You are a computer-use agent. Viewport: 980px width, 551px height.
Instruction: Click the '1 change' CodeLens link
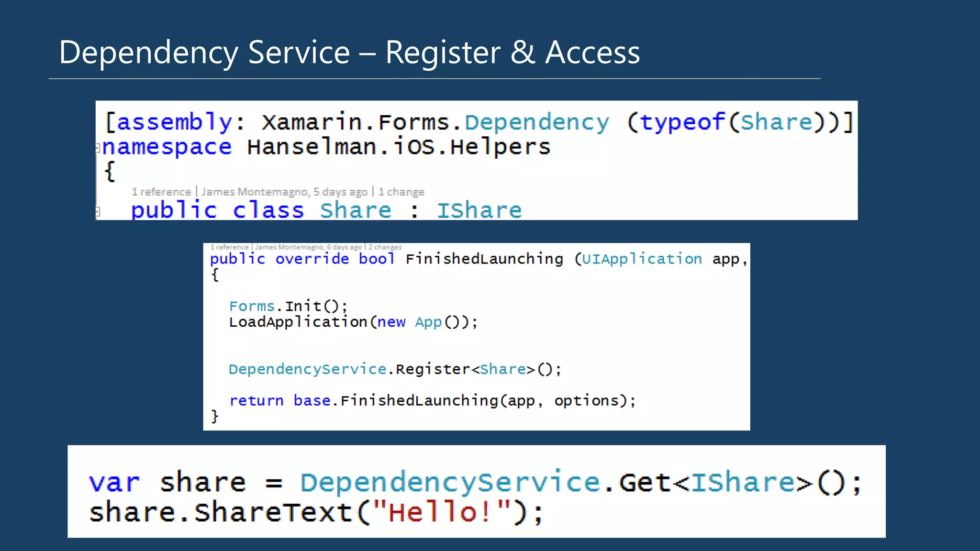[x=401, y=192]
